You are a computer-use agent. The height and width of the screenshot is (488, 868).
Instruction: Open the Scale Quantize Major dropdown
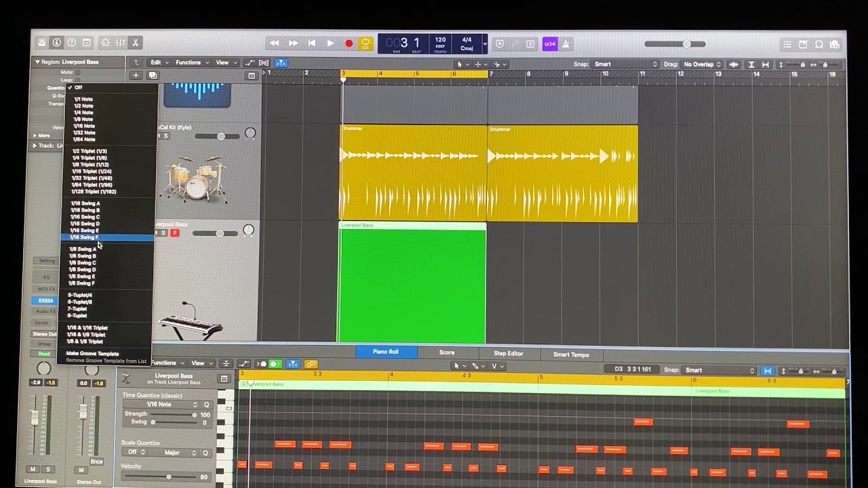(173, 452)
